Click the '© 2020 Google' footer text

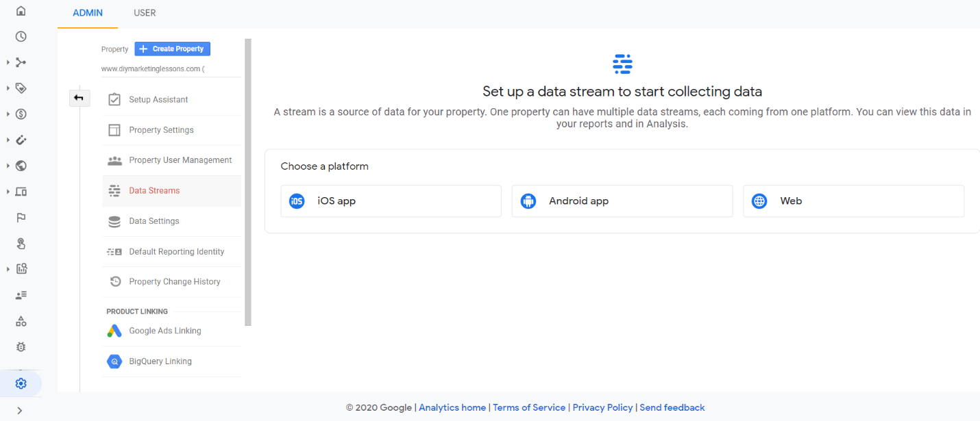(379, 407)
